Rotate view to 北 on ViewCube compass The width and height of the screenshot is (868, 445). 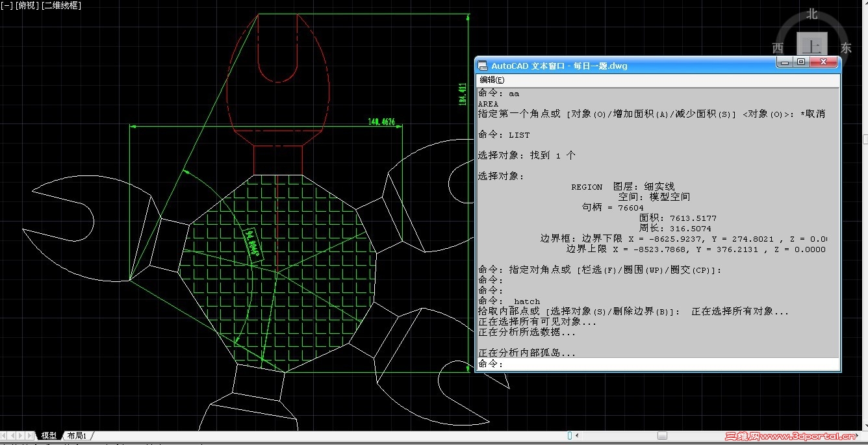(x=812, y=14)
